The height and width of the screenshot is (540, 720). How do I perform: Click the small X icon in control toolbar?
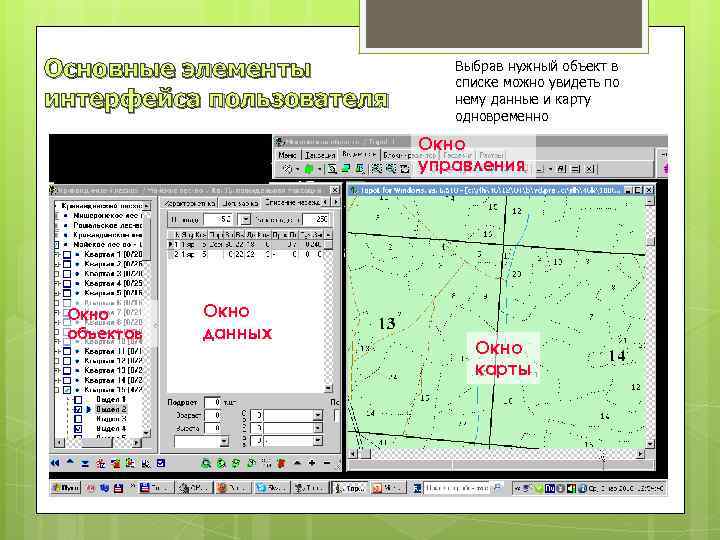pyautogui.click(x=590, y=169)
